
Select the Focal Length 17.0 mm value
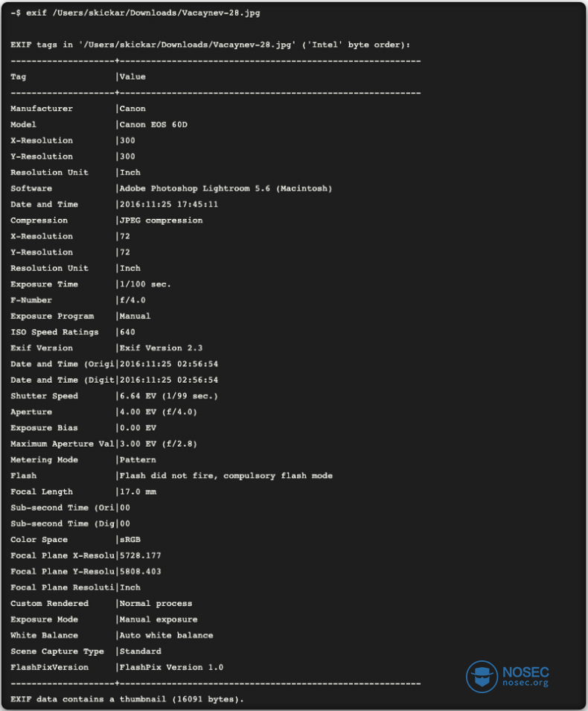coord(138,492)
